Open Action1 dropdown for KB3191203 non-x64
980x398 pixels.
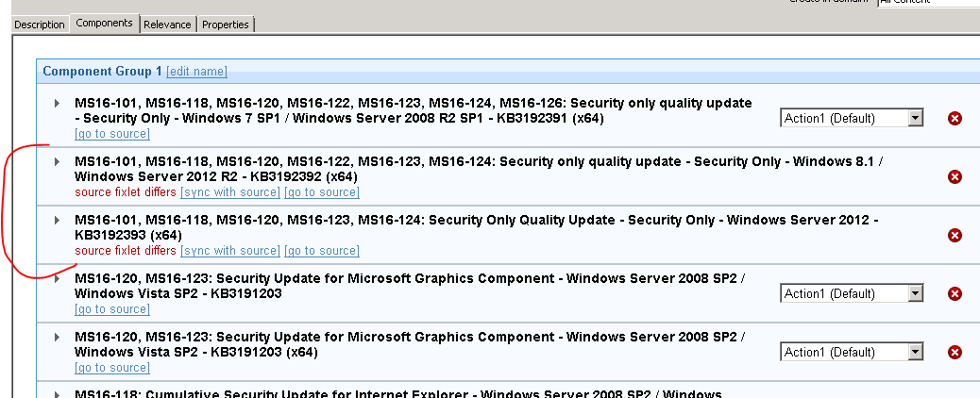[852, 293]
